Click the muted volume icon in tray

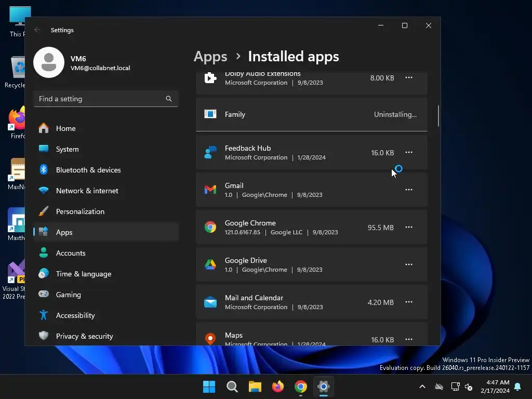click(x=469, y=387)
